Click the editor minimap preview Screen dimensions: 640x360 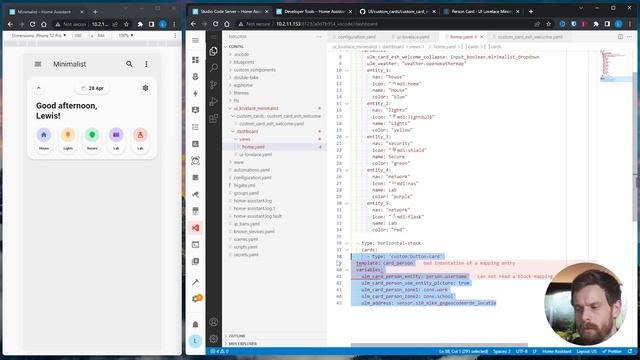click(614, 65)
